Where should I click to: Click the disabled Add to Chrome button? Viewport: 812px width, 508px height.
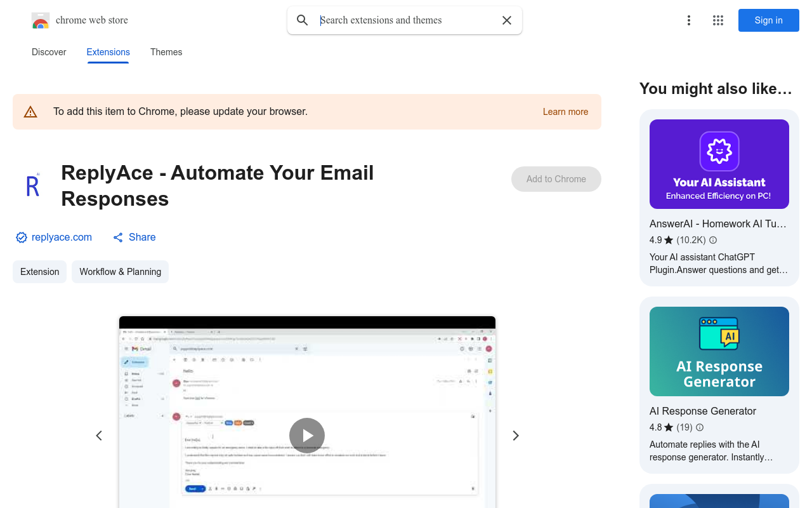556,179
